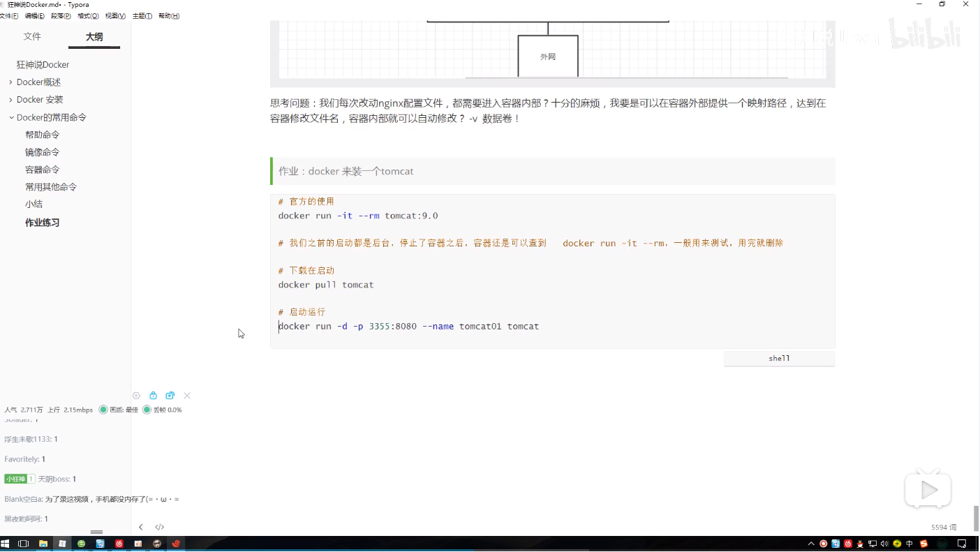Go to 狂神说Docker outline heading
Screen dimensions: 980x552
(43, 65)
